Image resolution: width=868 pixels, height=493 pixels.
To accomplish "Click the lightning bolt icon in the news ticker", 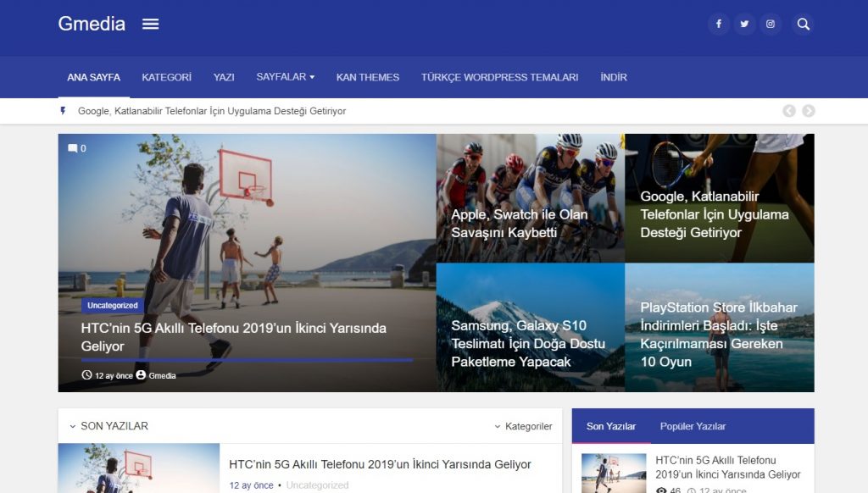I will [x=64, y=111].
